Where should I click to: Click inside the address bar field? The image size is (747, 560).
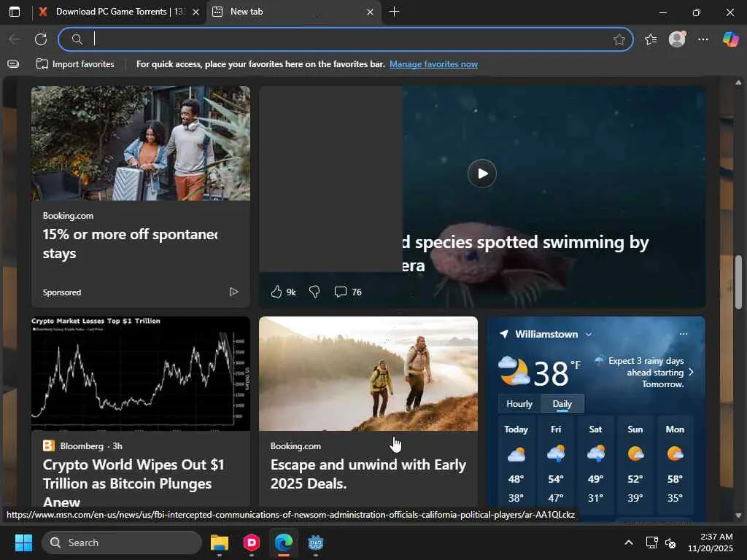coord(347,39)
